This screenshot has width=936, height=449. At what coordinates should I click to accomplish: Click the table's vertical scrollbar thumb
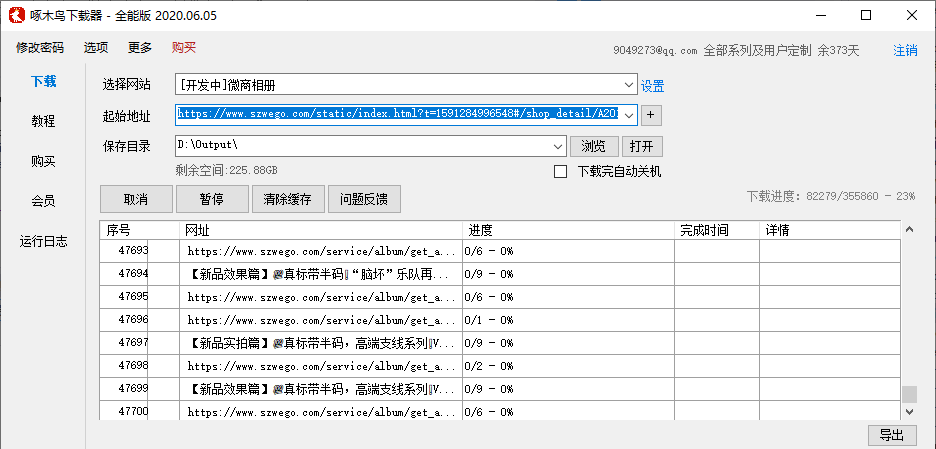click(x=908, y=393)
